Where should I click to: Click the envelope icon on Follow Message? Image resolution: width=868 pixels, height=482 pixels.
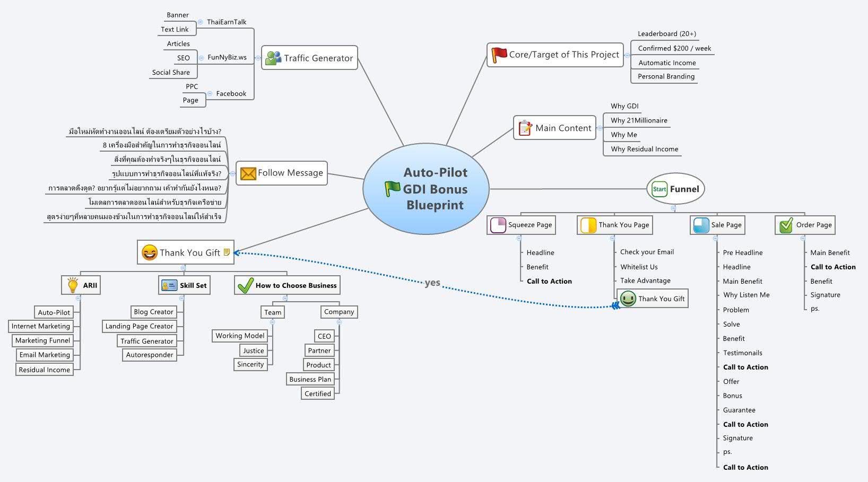tap(248, 173)
